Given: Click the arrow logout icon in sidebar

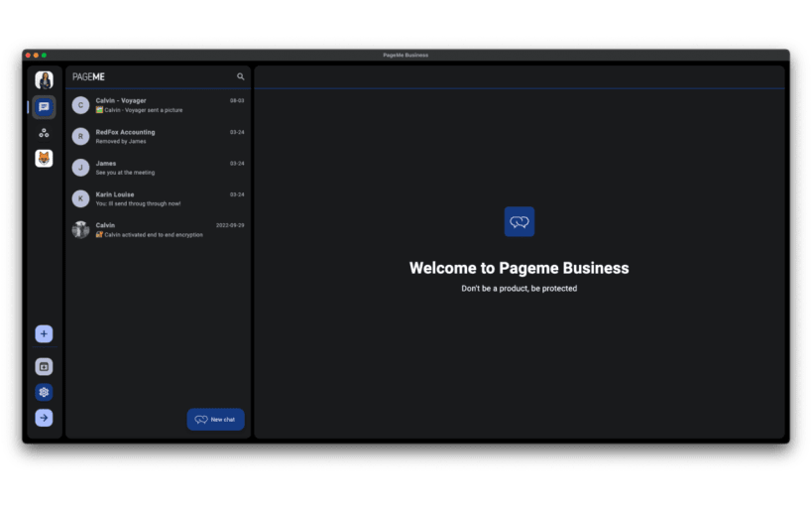Looking at the screenshot, I should (44, 418).
